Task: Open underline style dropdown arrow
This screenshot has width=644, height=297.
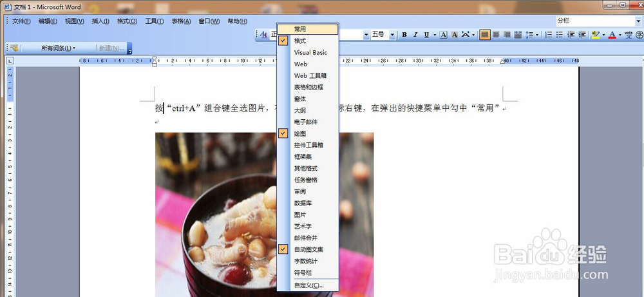Action: click(433, 35)
